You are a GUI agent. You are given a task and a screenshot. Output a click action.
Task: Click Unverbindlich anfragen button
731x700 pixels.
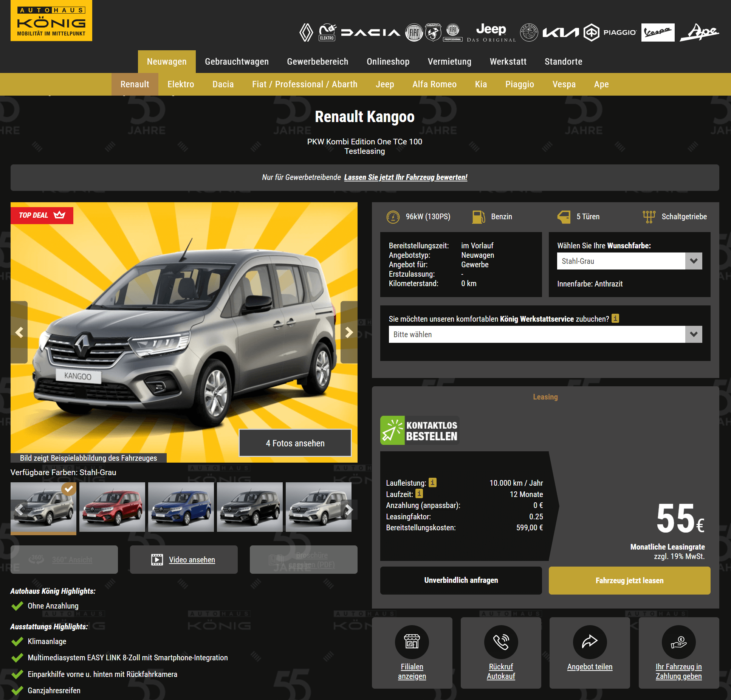pyautogui.click(x=461, y=580)
